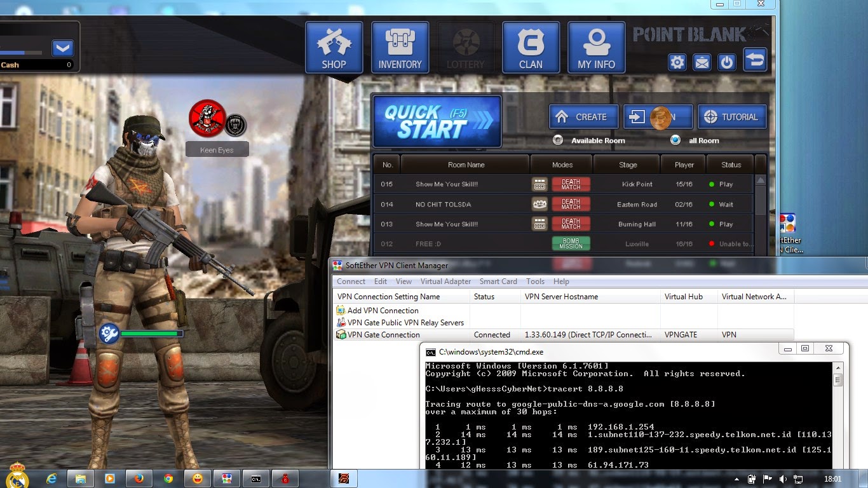Click the power exit icon
Image resolution: width=868 pixels, height=488 pixels.
[x=727, y=62]
